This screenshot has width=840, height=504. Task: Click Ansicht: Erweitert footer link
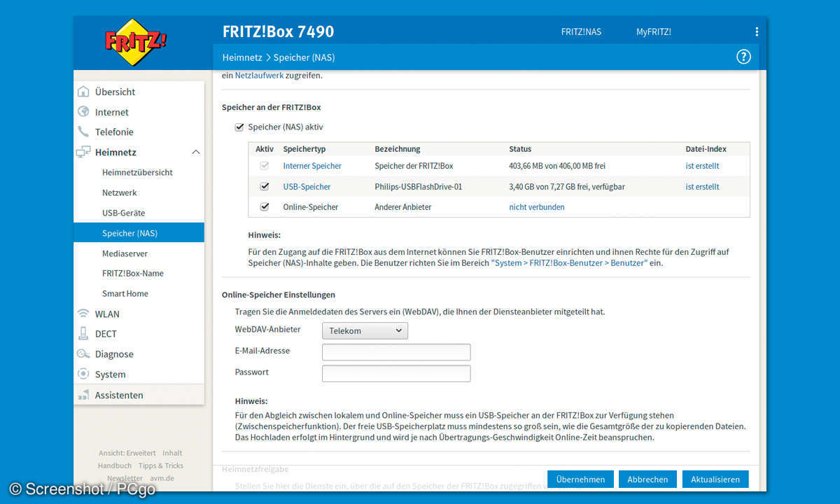click(127, 453)
